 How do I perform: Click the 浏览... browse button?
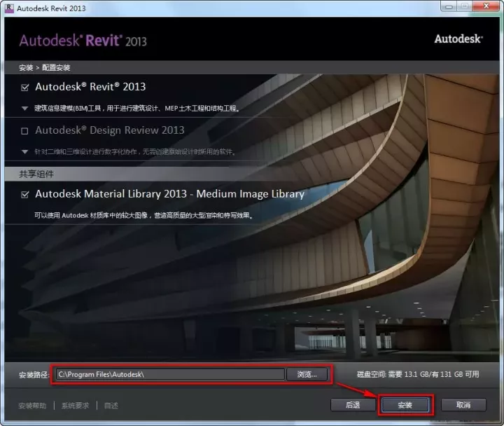pos(307,374)
